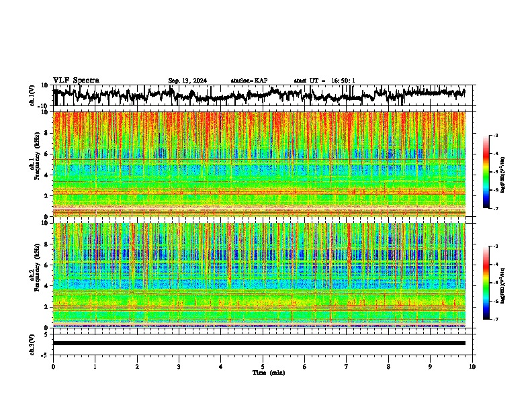Viewport: 532px width, 411px height.
Task: Click the 'VLF Spectra' title text
Action: tap(76, 81)
